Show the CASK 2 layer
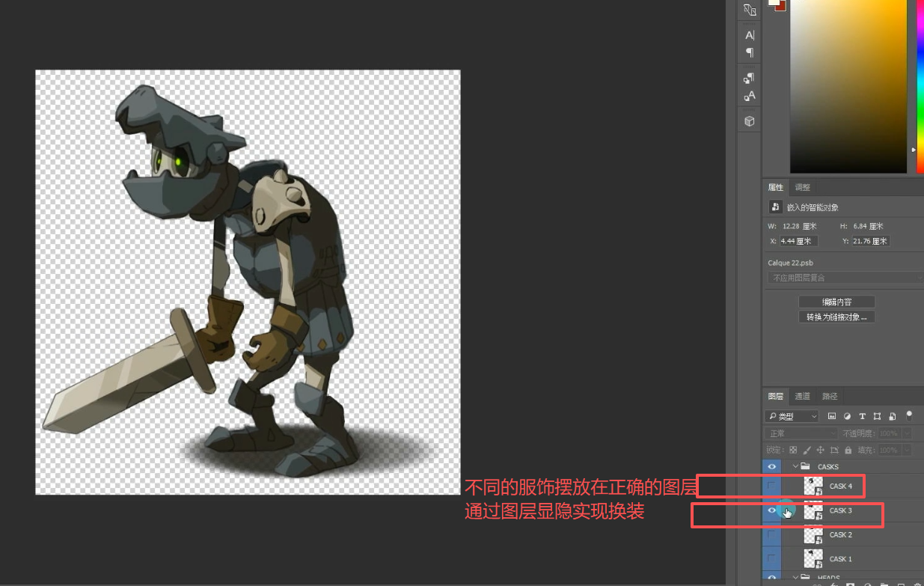Image resolution: width=924 pixels, height=586 pixels. pyautogui.click(x=771, y=534)
